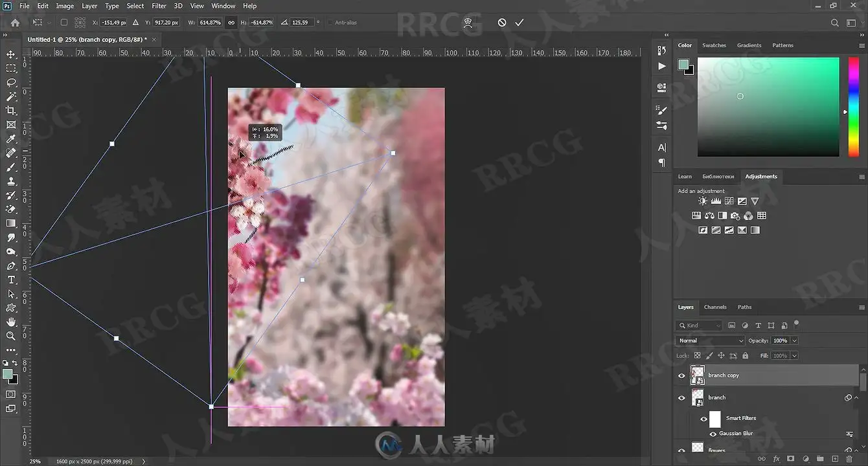The width and height of the screenshot is (868, 466).
Task: Toggle lock transparent pixels icon
Action: coord(697,355)
